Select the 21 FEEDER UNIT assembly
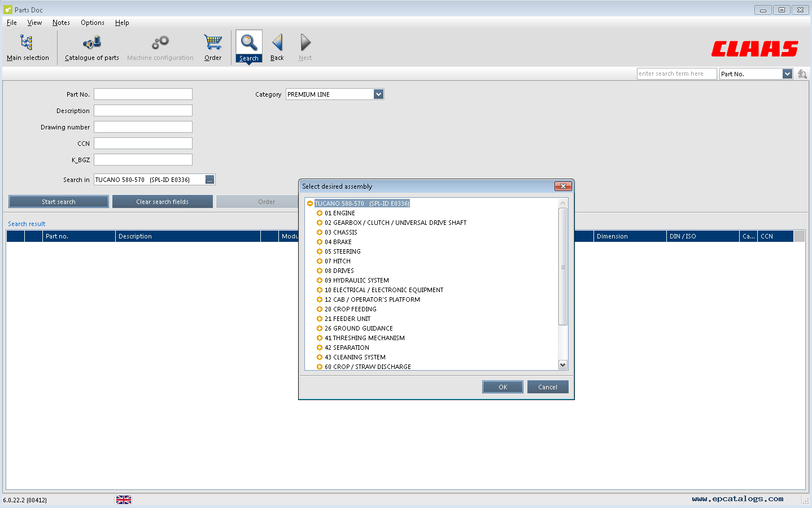 click(x=347, y=319)
